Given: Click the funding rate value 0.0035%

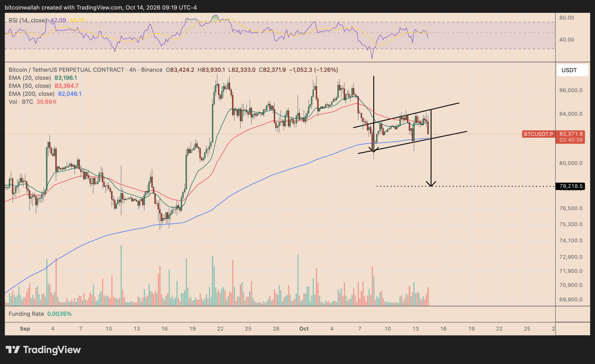Looking at the screenshot, I should (59, 314).
